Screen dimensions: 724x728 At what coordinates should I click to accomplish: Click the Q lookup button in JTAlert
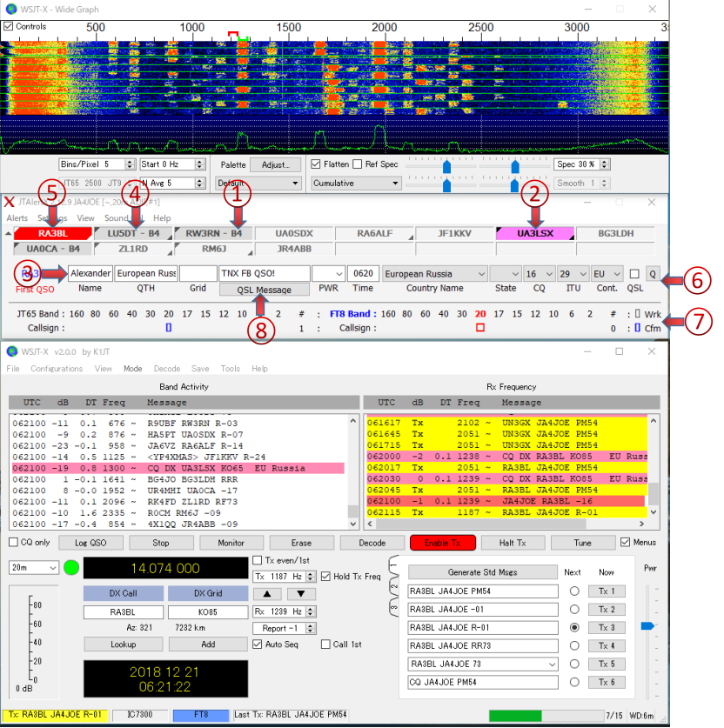(653, 274)
